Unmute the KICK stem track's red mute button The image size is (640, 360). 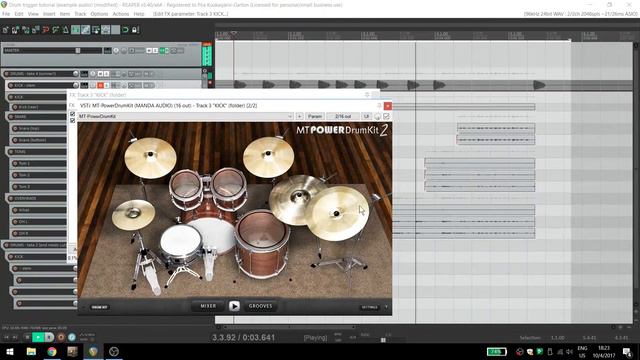click(100, 85)
